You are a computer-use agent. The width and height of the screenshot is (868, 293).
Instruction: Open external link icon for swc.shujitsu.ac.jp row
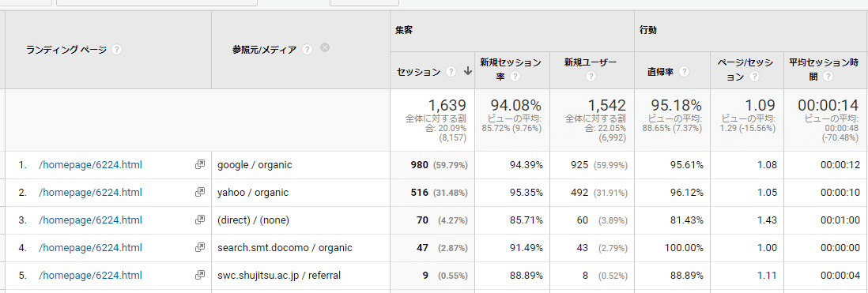(200, 276)
